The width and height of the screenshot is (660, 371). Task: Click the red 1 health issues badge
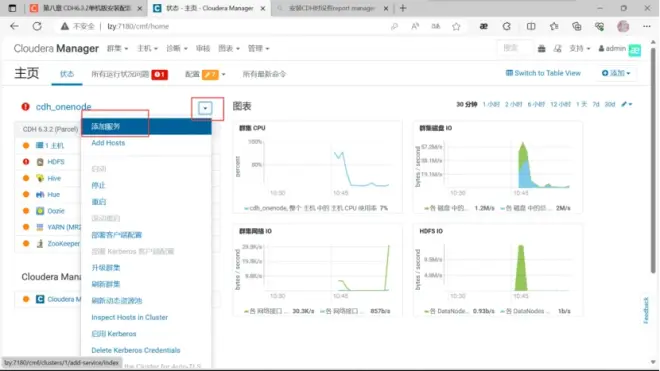point(160,75)
